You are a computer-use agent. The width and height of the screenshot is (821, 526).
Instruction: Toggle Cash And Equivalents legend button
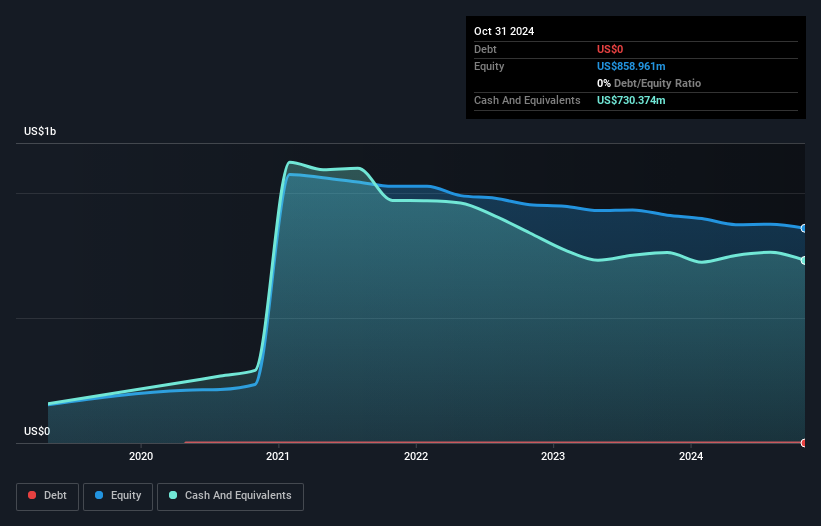coord(230,496)
